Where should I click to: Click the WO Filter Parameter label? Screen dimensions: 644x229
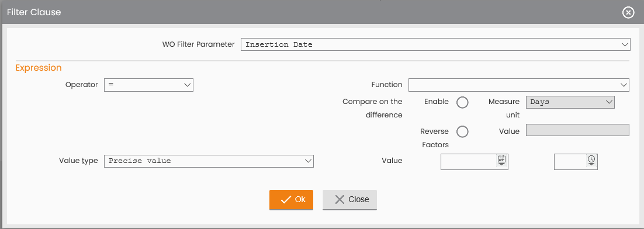coord(198,44)
